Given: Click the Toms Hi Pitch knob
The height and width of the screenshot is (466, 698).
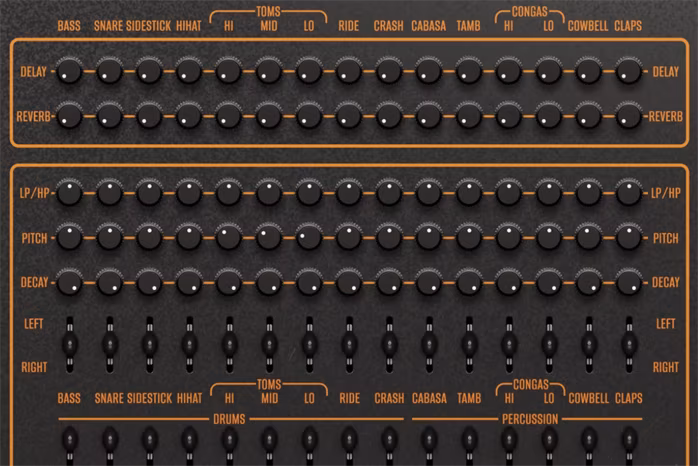Looking at the screenshot, I should (229, 238).
